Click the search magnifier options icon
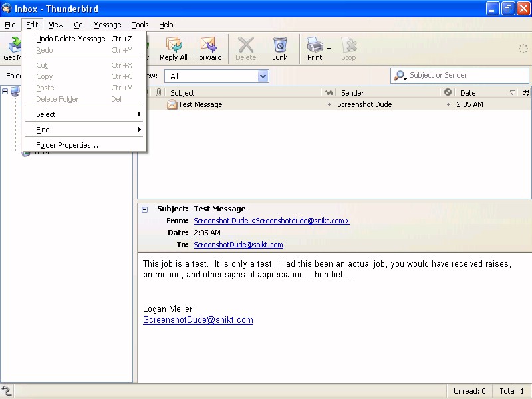Screen dimensions: 532x399 400,76
